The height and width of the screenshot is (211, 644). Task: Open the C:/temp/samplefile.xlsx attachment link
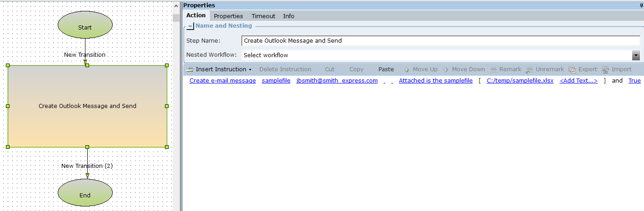click(520, 81)
